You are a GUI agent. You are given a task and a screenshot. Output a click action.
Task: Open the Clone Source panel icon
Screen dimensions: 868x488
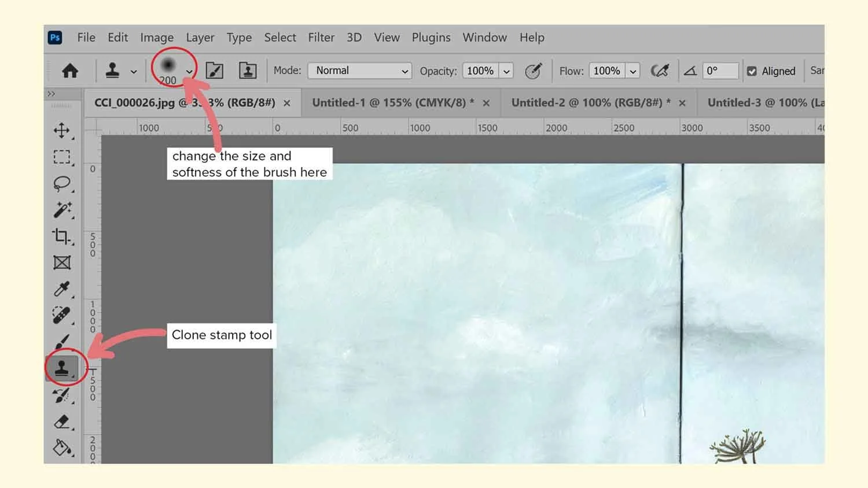point(247,70)
